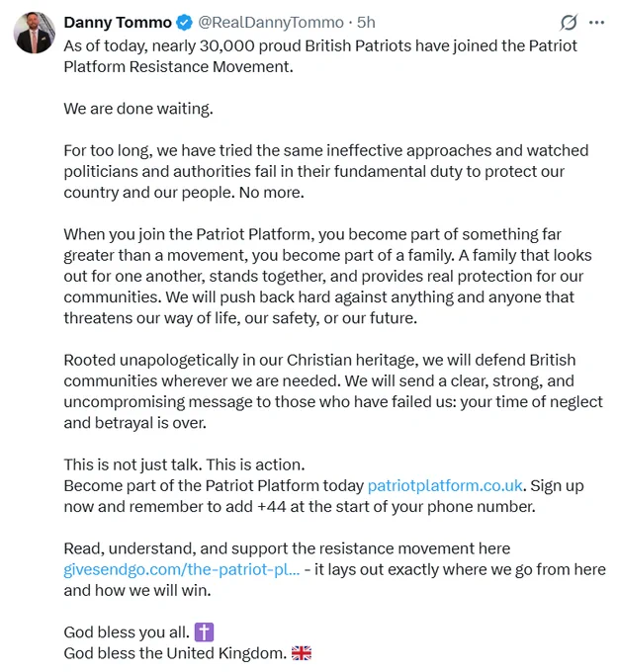The width and height of the screenshot is (618, 672).
Task: Open the @RealDannyTommo handle link
Action: click(271, 23)
